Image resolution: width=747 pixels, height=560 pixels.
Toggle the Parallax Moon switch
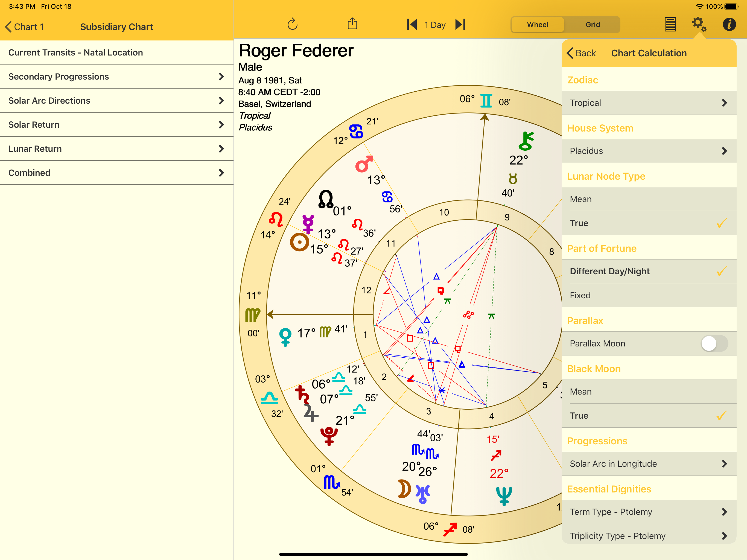point(714,343)
